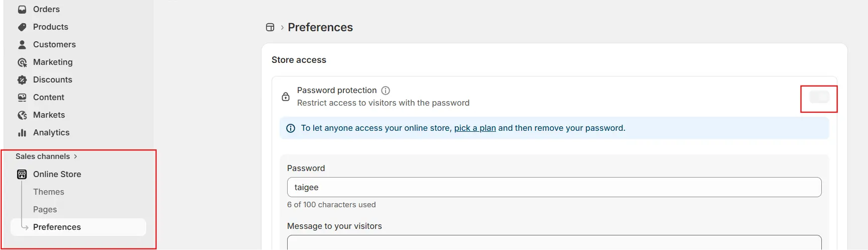Viewport: 868px width, 250px height.
Task: Click the Markets globe icon
Action: tap(22, 115)
